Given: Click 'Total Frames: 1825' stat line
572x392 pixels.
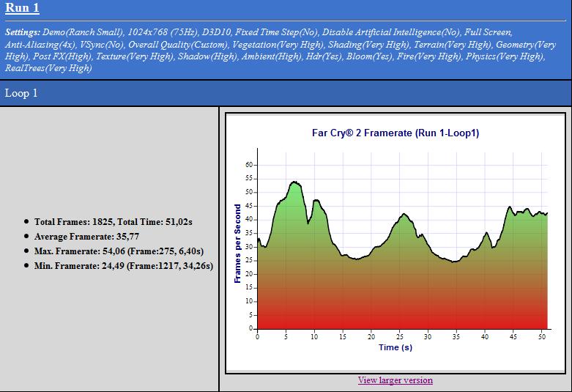Looking at the screenshot, I should pyautogui.click(x=113, y=221).
